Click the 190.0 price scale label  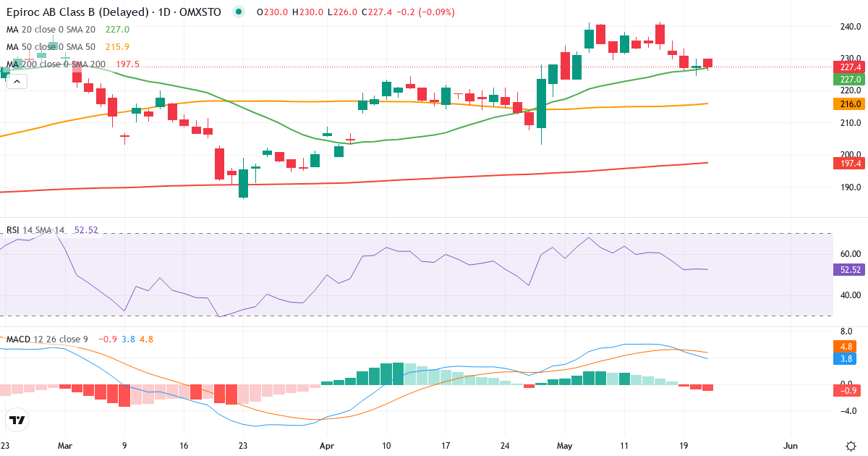(849, 187)
